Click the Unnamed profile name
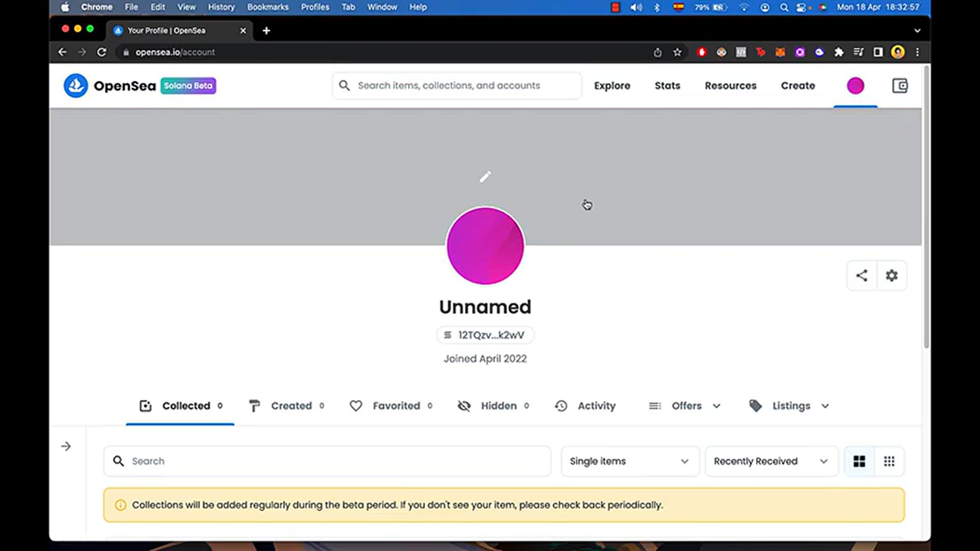Screen dimensions: 980x551 coord(485,307)
